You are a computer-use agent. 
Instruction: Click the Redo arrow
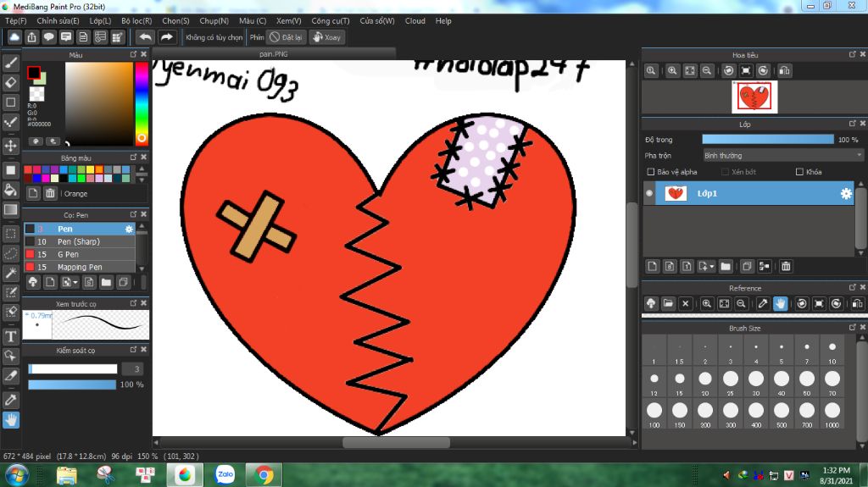coord(166,37)
